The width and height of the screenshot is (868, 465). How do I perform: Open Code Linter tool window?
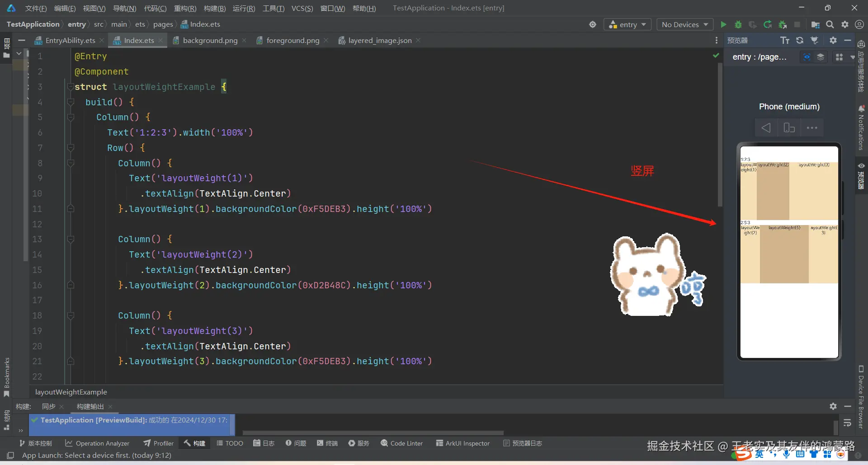coord(401,443)
